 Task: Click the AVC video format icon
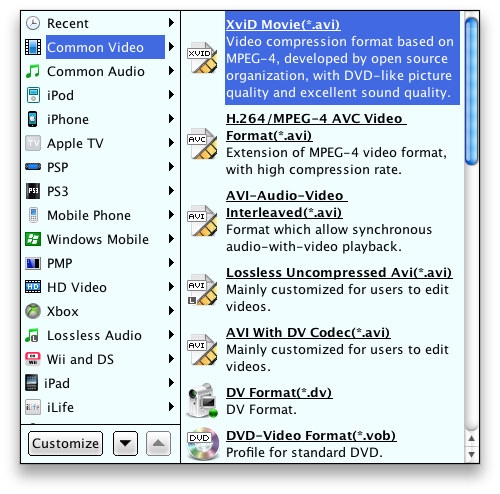click(202, 144)
